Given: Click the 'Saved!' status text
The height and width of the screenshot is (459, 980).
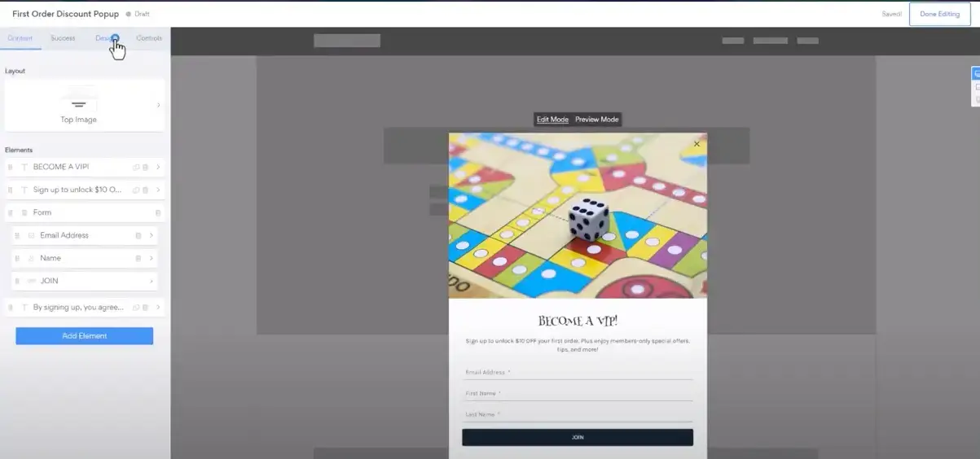Looking at the screenshot, I should 891,14.
